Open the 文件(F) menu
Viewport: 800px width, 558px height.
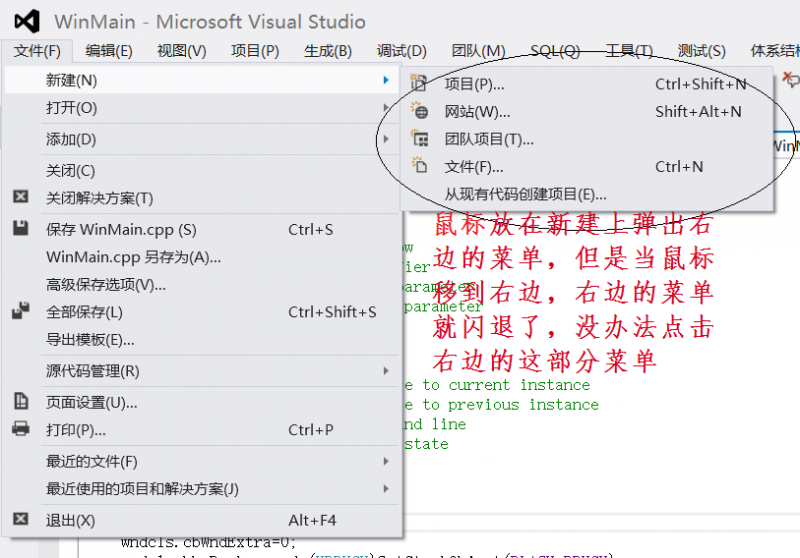pos(37,51)
